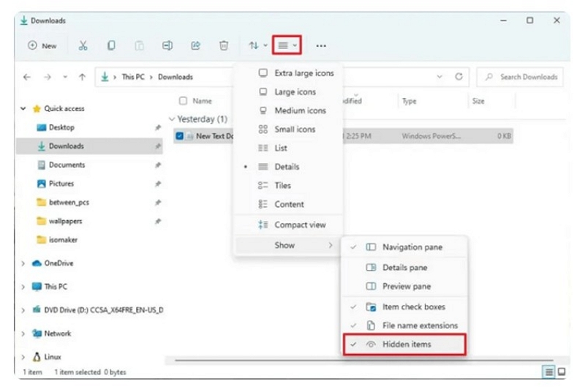
Task: Open recent locations chevron
Action: coord(65,78)
